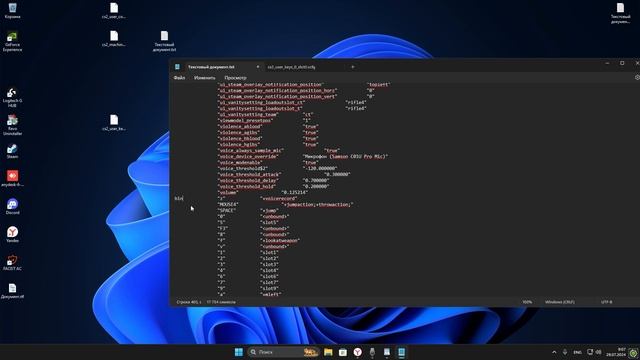Switch ENG input language indicator
The height and width of the screenshot is (360, 640).
578,352
